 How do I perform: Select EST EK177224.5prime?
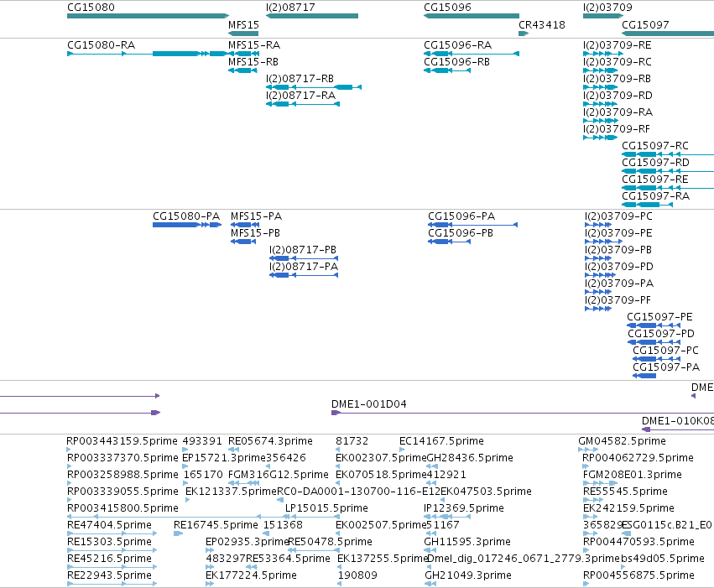[251, 575]
